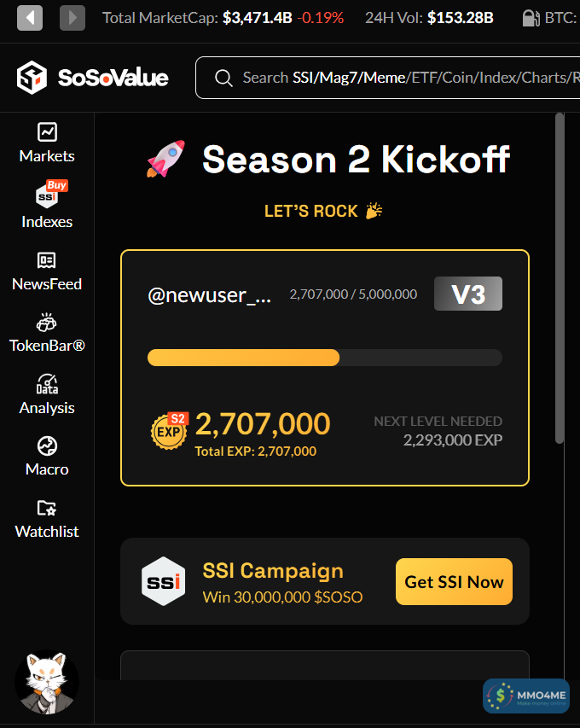Click the V3 level badge
Screen dimensions: 580x728
tap(467, 294)
